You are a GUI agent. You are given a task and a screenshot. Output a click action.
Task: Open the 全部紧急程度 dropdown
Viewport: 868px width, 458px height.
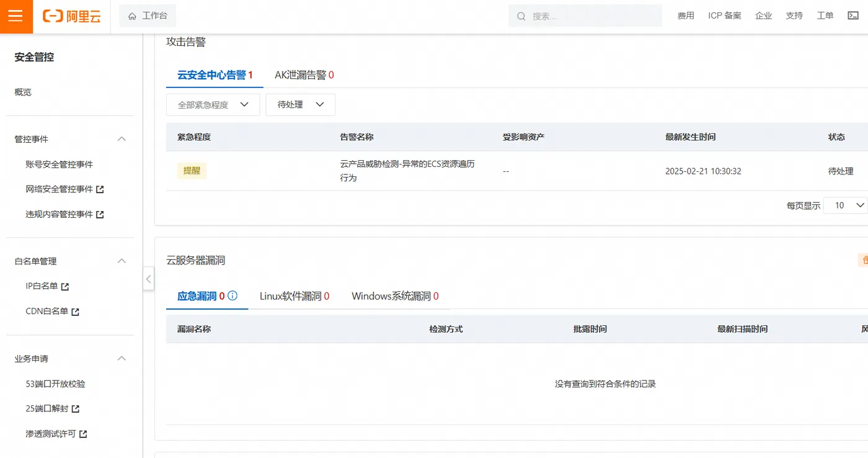click(213, 105)
